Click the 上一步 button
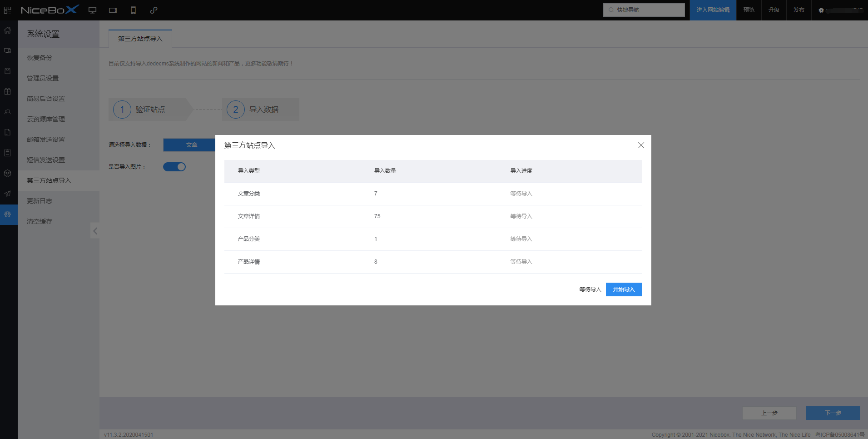 pos(769,413)
